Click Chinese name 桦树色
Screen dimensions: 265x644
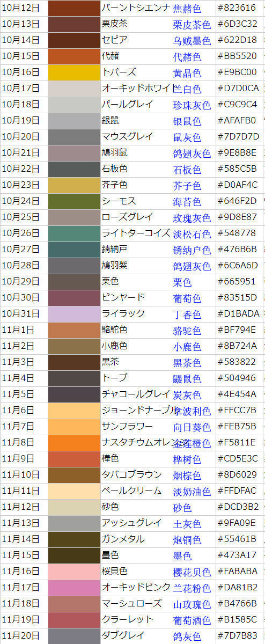[x=187, y=459]
